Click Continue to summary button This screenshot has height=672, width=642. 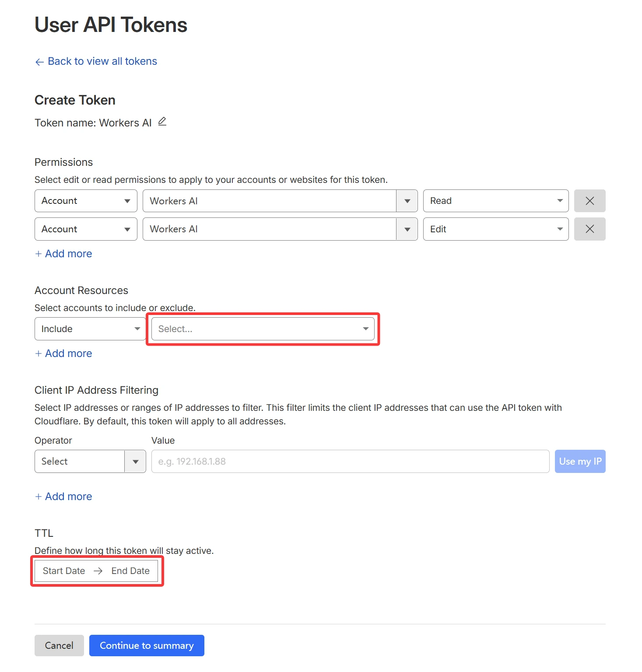pyautogui.click(x=147, y=646)
